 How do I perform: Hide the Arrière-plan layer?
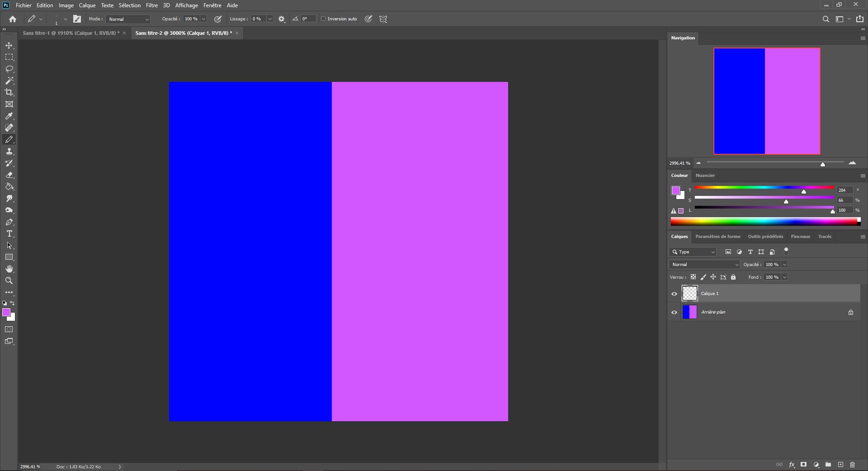674,312
